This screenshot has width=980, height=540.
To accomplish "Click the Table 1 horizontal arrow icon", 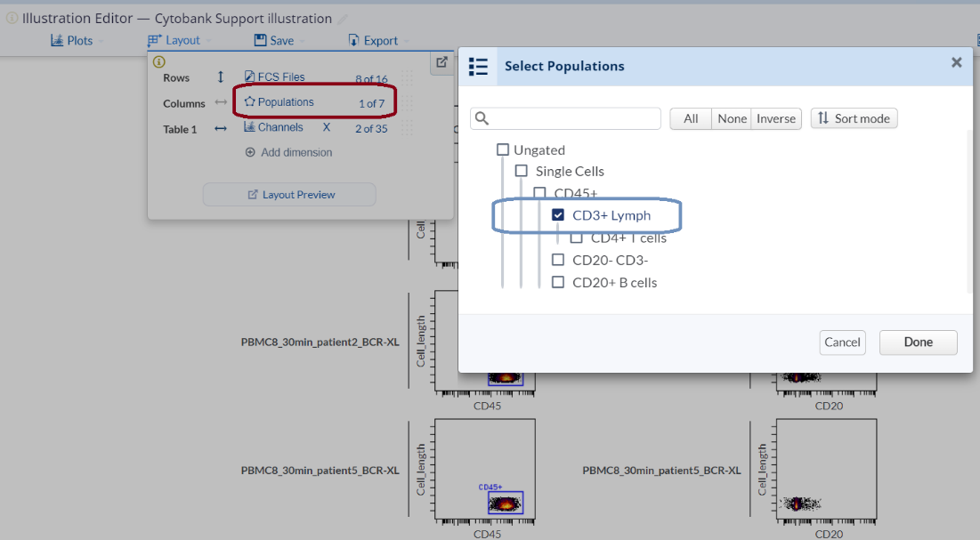I will tap(221, 129).
